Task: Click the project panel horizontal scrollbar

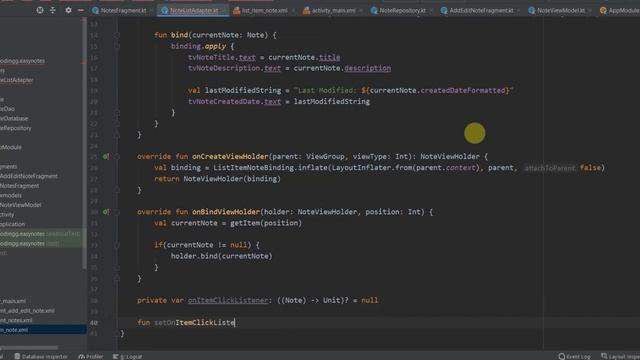Action: tap(29, 347)
